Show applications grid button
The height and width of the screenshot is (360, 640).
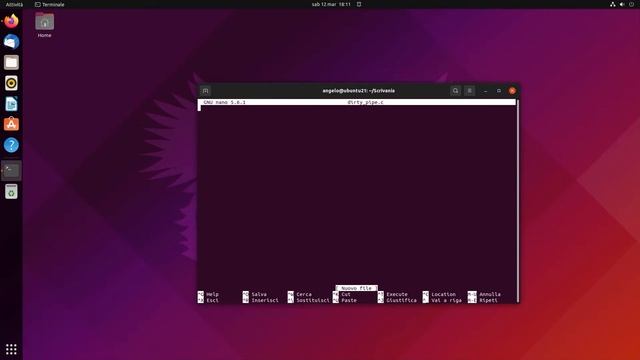click(x=11, y=349)
